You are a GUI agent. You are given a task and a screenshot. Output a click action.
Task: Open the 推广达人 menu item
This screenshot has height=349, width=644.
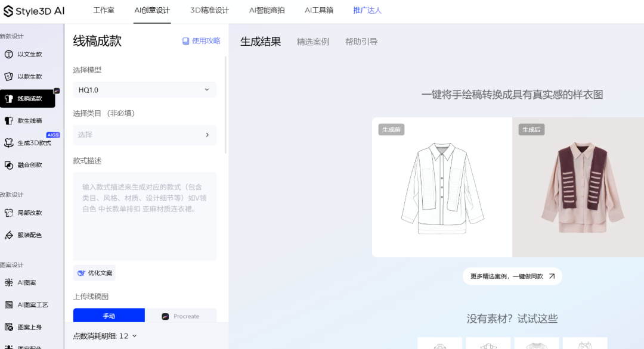coord(367,10)
